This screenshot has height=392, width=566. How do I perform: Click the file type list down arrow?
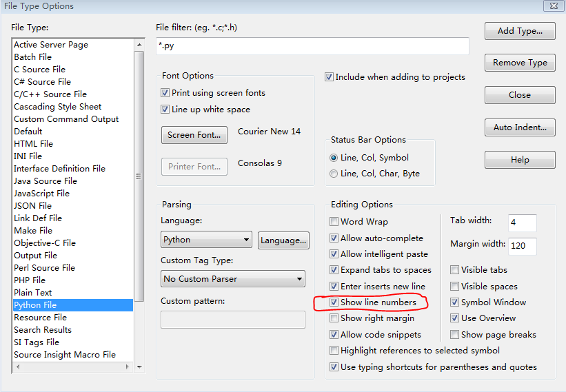coord(139,367)
